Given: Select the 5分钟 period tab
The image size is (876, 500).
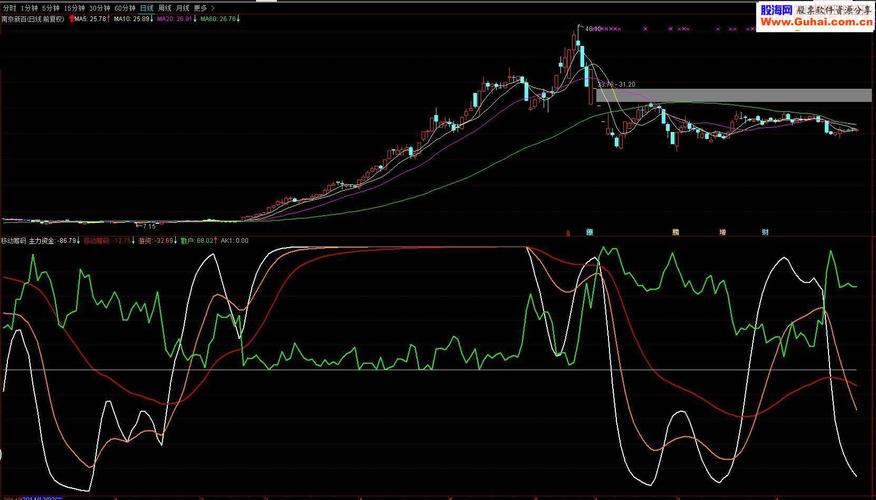Looking at the screenshot, I should tap(51, 8).
